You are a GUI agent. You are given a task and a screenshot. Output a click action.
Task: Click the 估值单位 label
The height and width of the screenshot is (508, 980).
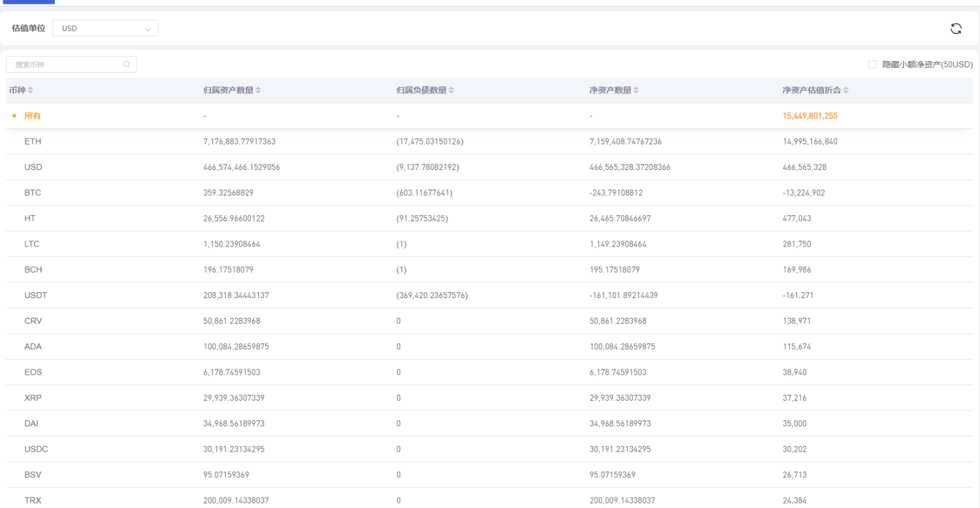(29, 28)
